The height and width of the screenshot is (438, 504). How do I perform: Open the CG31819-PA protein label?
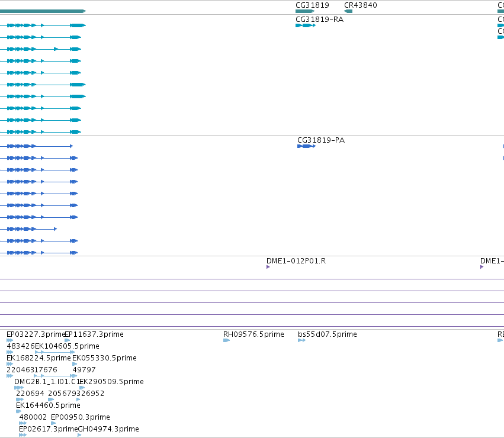[x=321, y=140]
